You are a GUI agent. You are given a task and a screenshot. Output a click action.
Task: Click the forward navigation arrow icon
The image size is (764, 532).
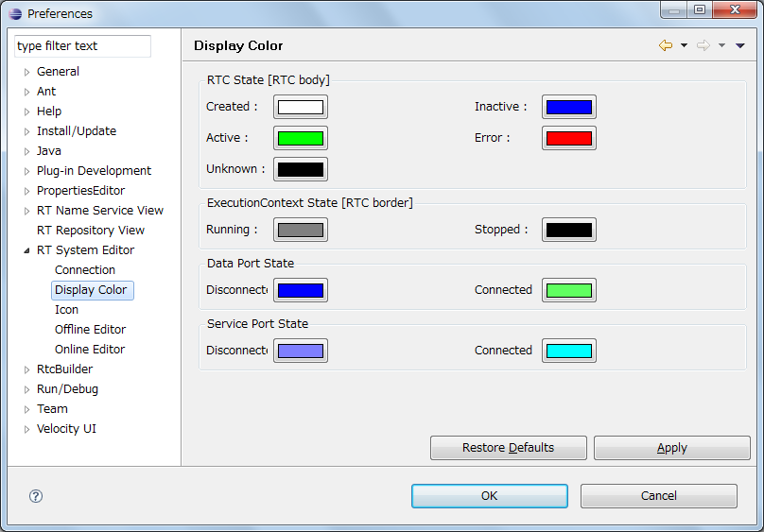point(703,45)
